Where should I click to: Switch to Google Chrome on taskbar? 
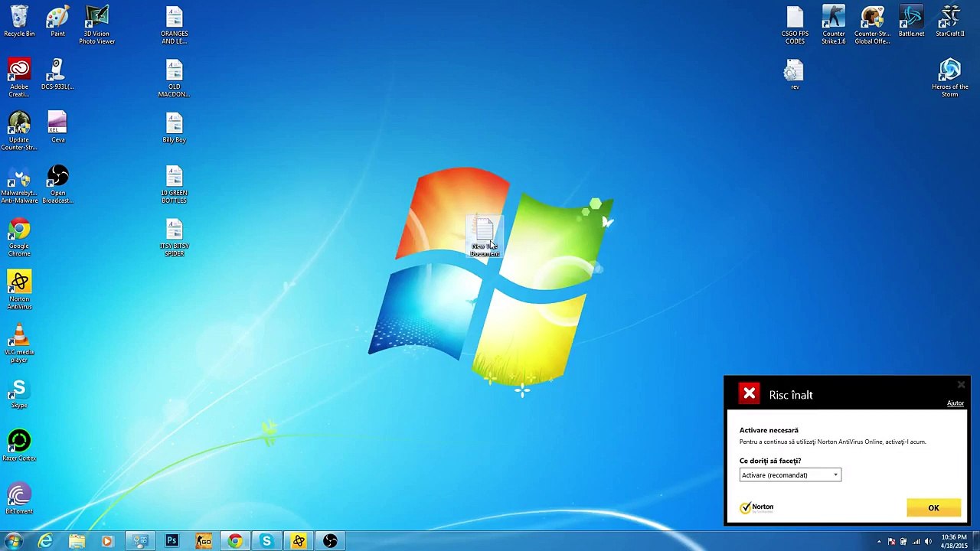[235, 541]
